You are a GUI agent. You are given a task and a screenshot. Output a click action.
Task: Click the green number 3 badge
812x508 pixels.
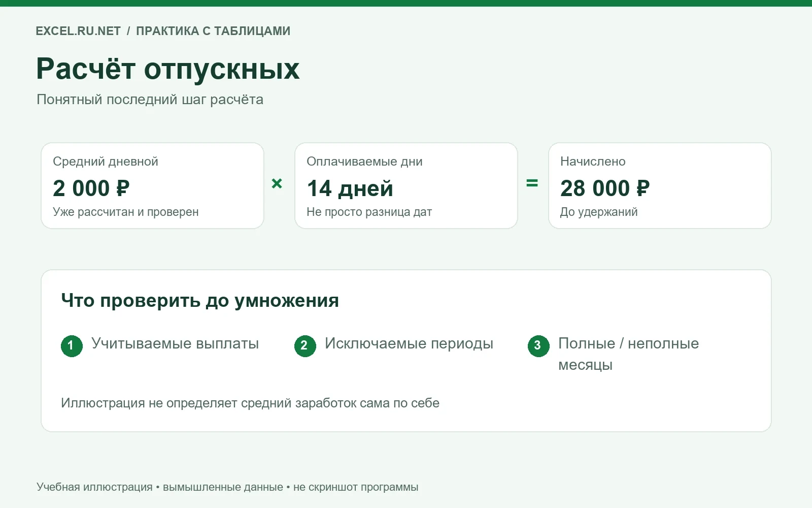[538, 346]
